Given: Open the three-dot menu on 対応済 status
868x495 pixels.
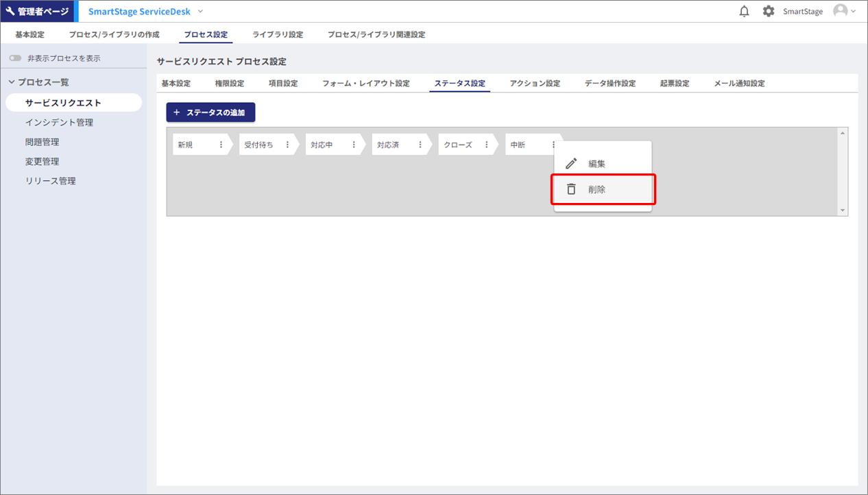Looking at the screenshot, I should pyautogui.click(x=420, y=145).
